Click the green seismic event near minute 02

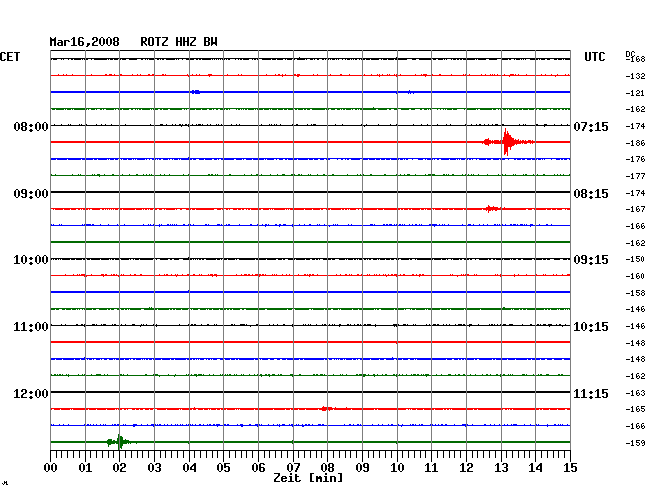tap(120, 442)
